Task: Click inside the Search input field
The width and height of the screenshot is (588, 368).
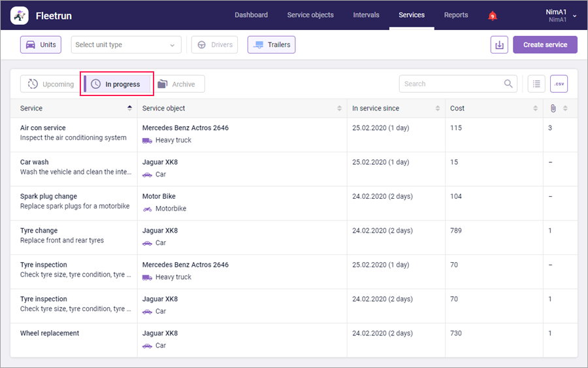Action: (451, 84)
